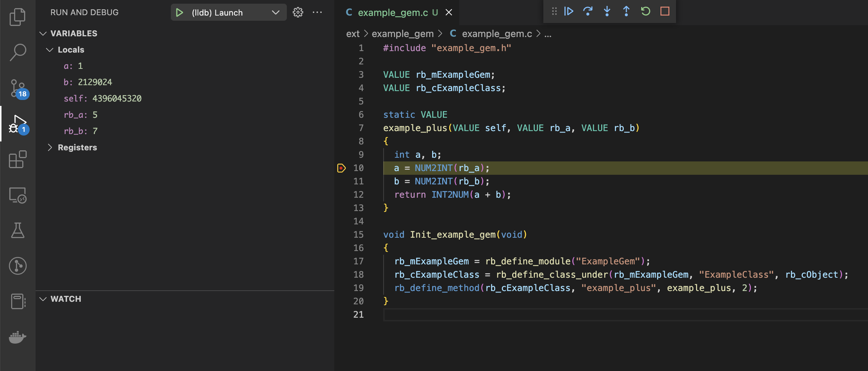Open Source Control with 18 changes
The image size is (868, 371).
tap(17, 88)
